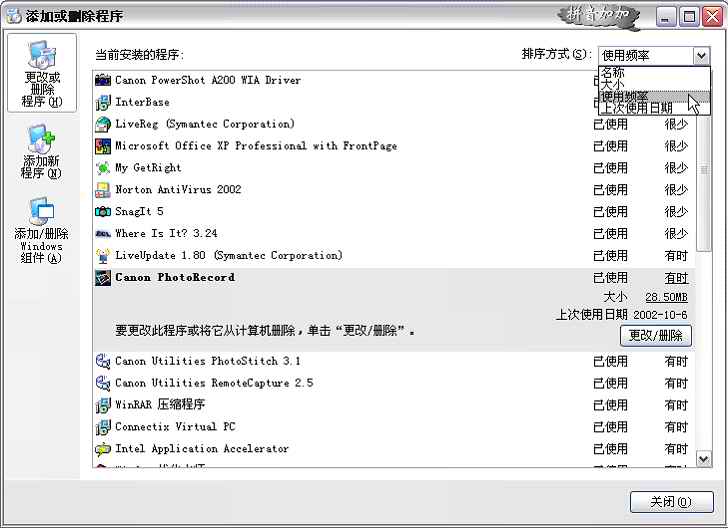This screenshot has width=728, height=529.
Task: Select the Intel Application Accelerator entry
Action: point(394,449)
